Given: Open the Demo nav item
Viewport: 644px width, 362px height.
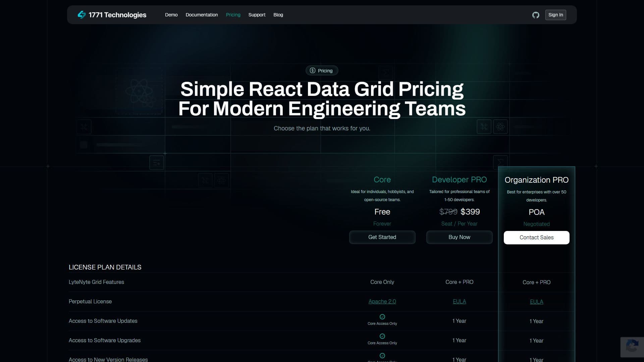Looking at the screenshot, I should pyautogui.click(x=171, y=15).
